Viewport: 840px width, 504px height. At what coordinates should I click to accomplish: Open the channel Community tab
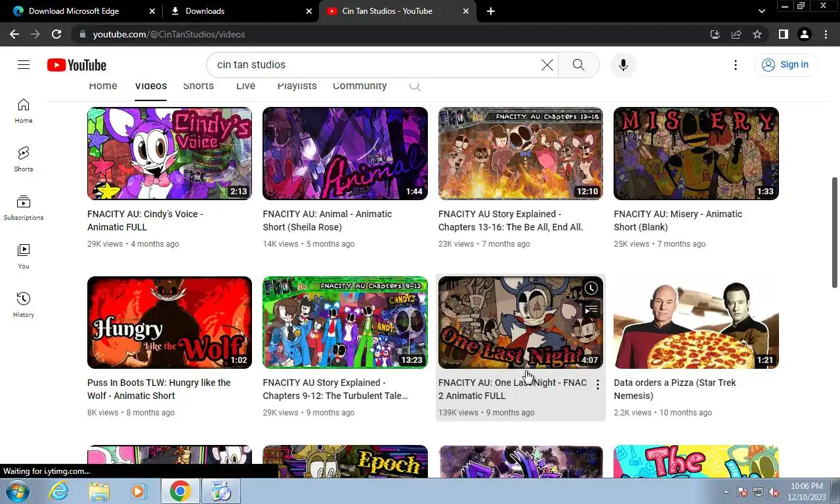point(360,86)
